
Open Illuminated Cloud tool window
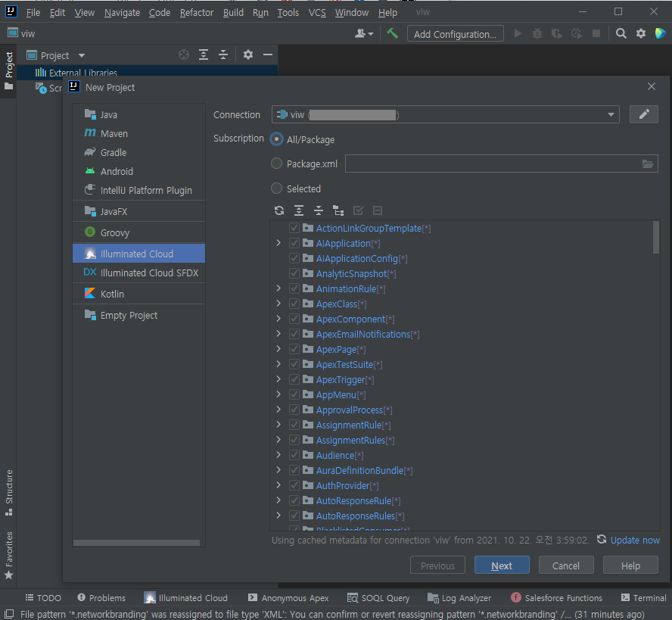(x=185, y=598)
